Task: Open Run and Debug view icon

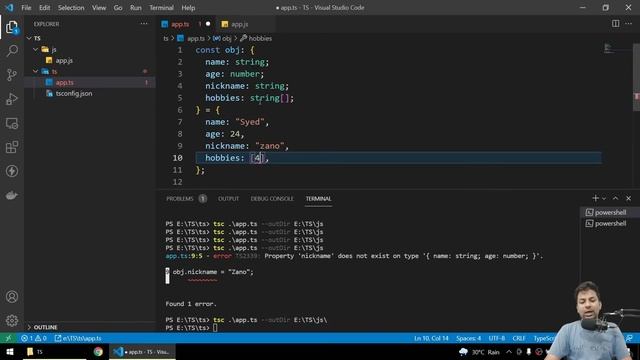Action: (12, 99)
